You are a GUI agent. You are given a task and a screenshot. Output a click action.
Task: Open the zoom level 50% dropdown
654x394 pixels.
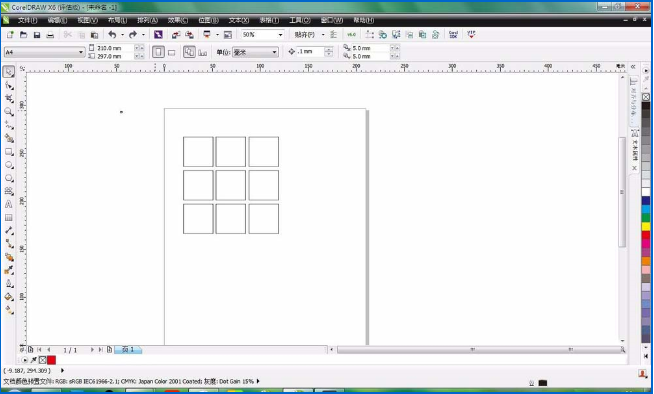pos(280,35)
